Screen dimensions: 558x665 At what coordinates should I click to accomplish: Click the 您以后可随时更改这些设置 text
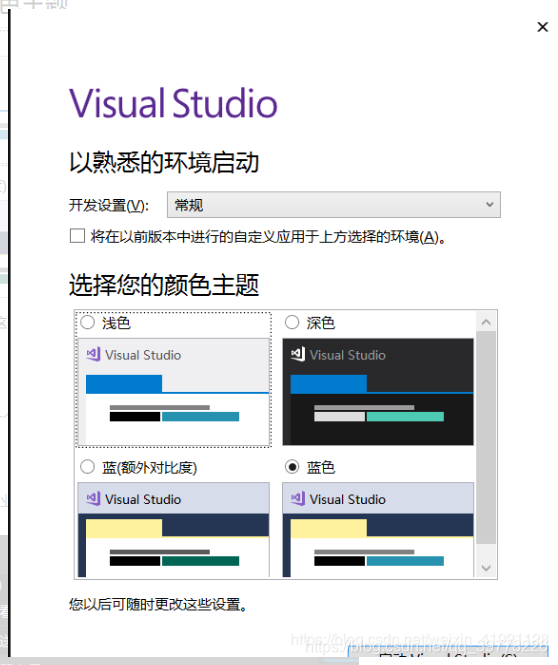158,604
